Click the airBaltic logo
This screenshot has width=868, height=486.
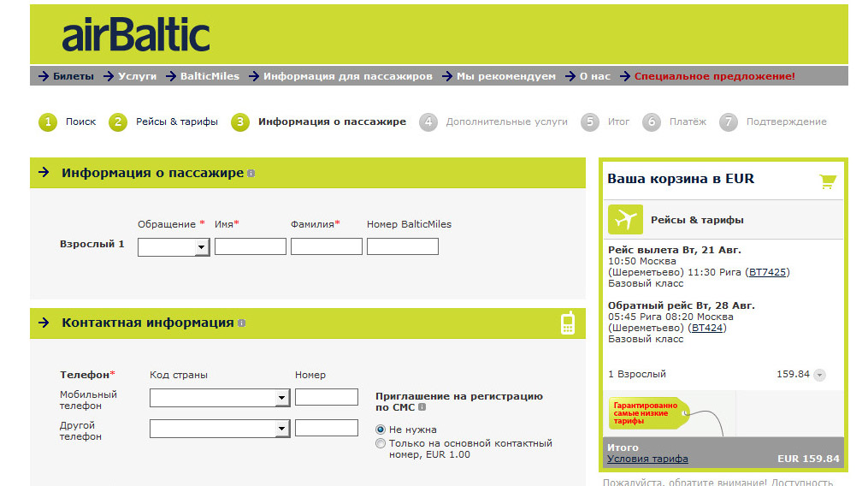pyautogui.click(x=136, y=34)
